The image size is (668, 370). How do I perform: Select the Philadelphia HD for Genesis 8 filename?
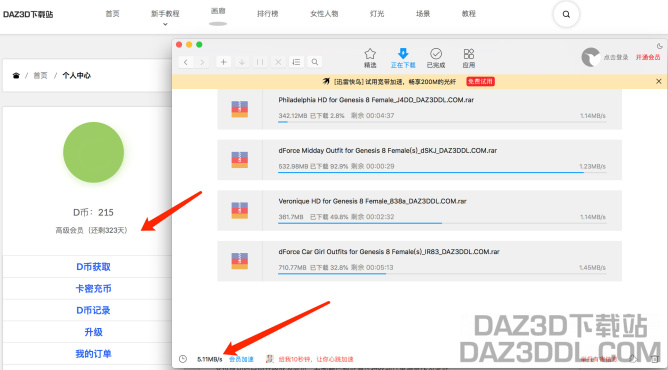[376, 100]
